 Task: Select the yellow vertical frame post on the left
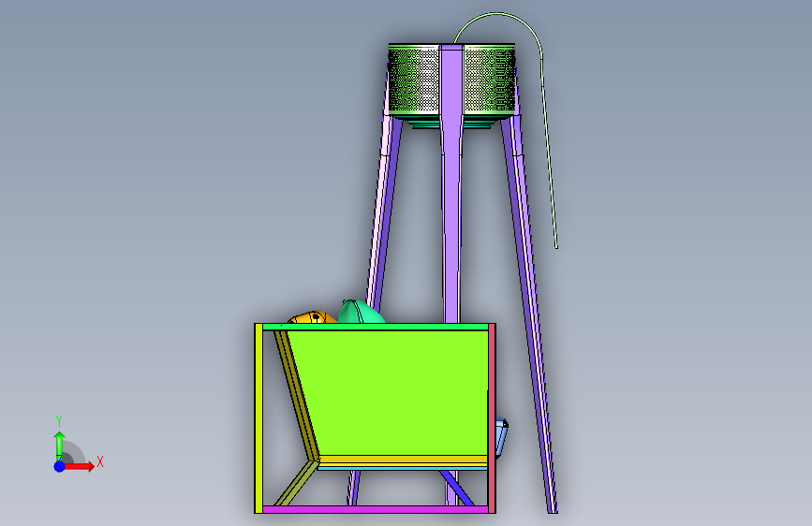click(x=258, y=418)
